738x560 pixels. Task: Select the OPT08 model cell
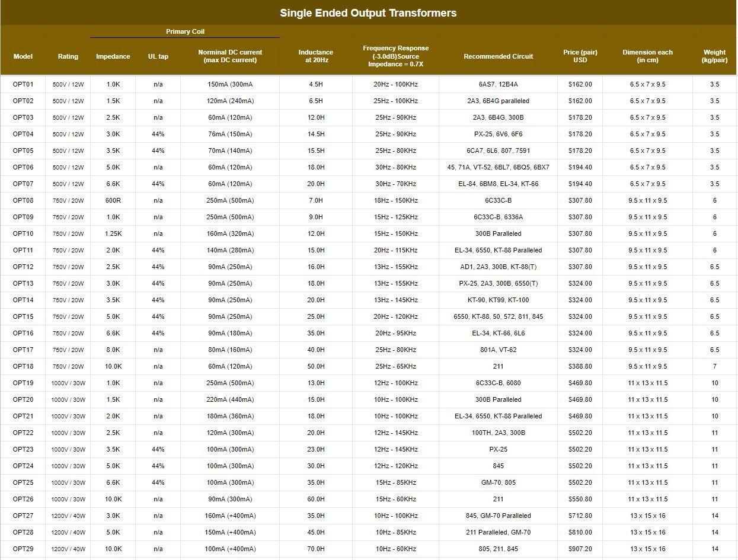23,200
